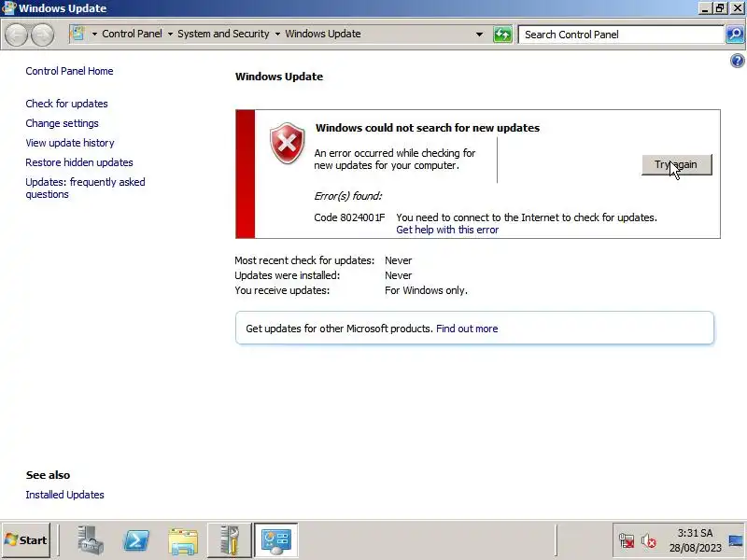This screenshot has height=560, width=747.
Task: Close the Windows Update window
Action: coord(737,8)
